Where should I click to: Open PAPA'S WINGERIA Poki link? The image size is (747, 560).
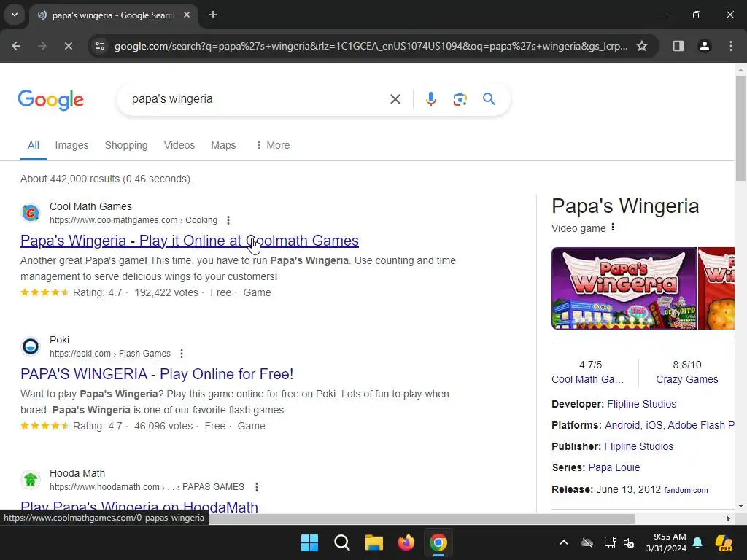pos(157,374)
